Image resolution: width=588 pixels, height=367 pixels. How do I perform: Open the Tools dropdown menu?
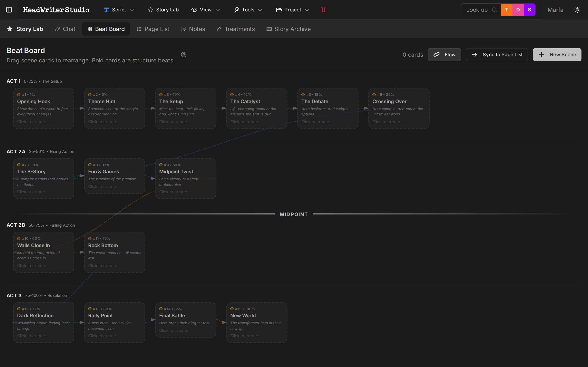click(x=248, y=10)
